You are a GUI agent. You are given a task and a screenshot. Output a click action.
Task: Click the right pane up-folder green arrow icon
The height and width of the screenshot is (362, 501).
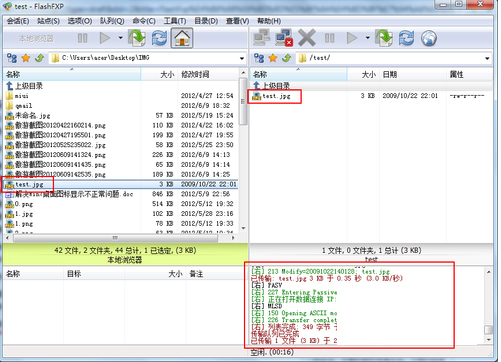pyautogui.click(x=384, y=38)
